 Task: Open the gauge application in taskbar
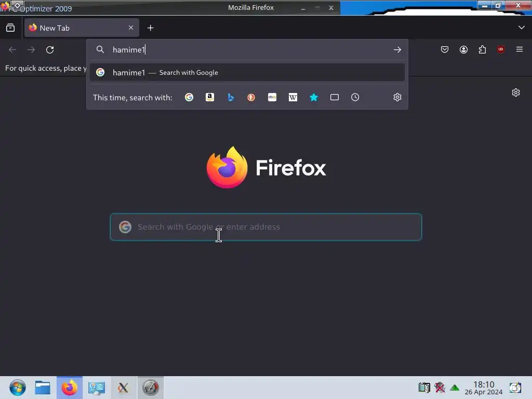pyautogui.click(x=150, y=388)
